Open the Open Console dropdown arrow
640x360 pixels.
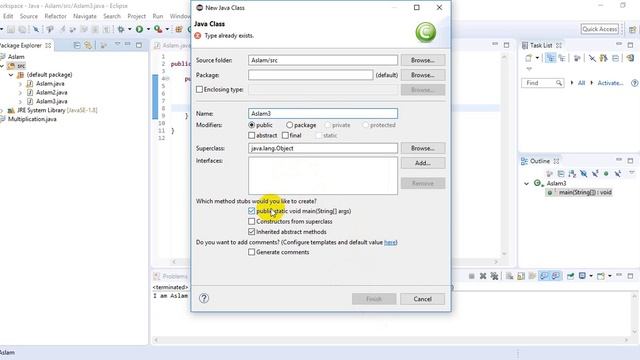tap(610, 276)
